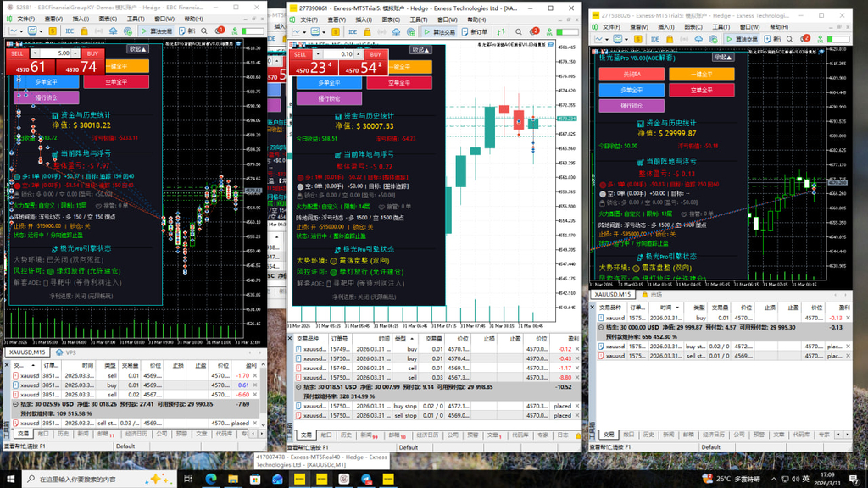Click the green up-down arrows icon in 277390861 toolbar

click(x=501, y=32)
